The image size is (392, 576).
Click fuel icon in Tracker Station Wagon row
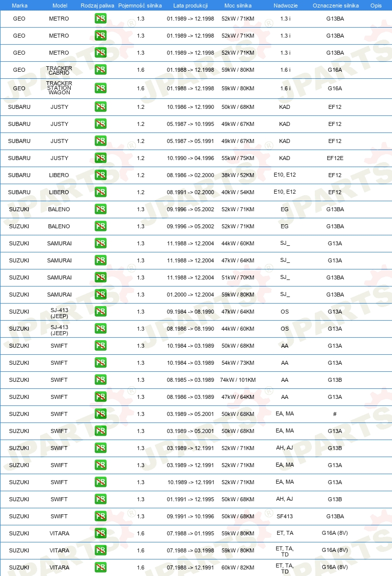coord(101,88)
